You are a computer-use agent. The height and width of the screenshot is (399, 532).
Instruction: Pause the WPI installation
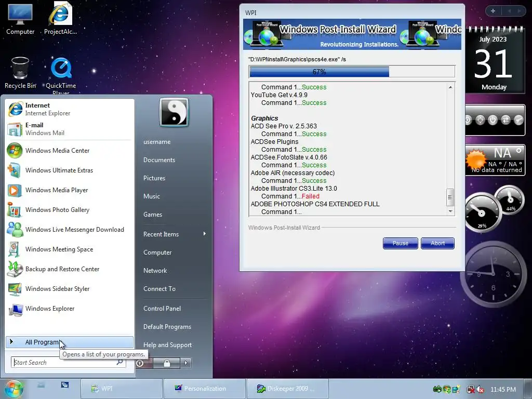401,243
